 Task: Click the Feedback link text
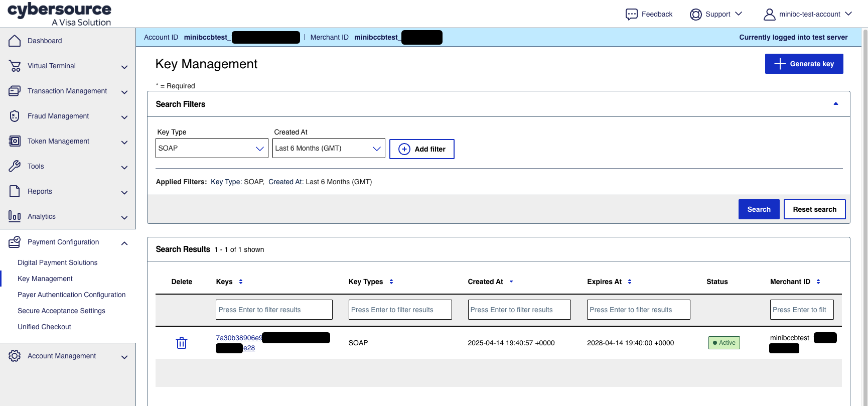(x=657, y=14)
